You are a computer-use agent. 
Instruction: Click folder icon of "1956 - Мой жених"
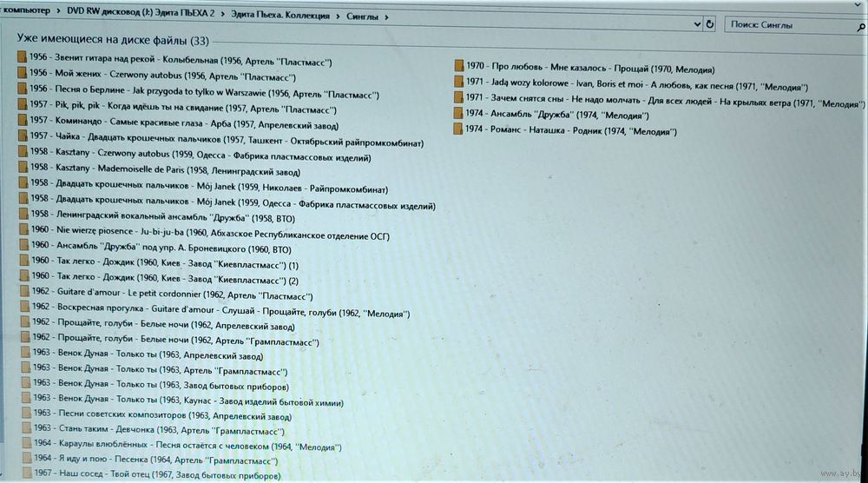[22, 73]
